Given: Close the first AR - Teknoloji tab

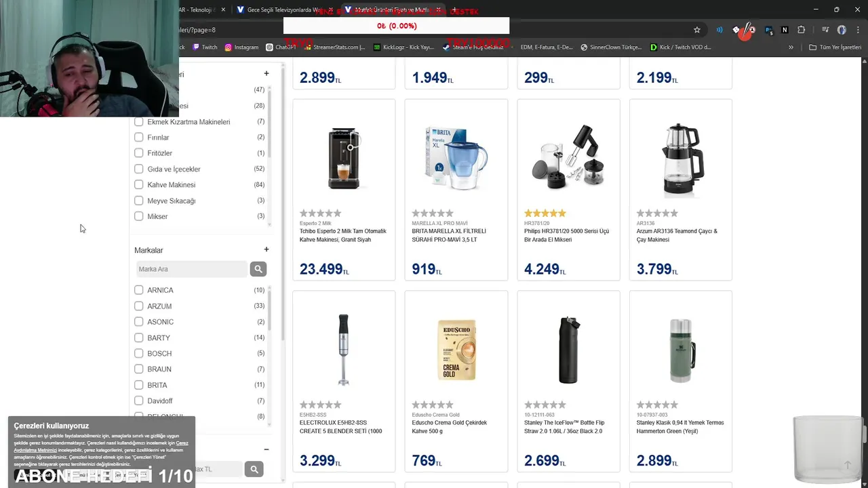Looking at the screenshot, I should pos(223,10).
